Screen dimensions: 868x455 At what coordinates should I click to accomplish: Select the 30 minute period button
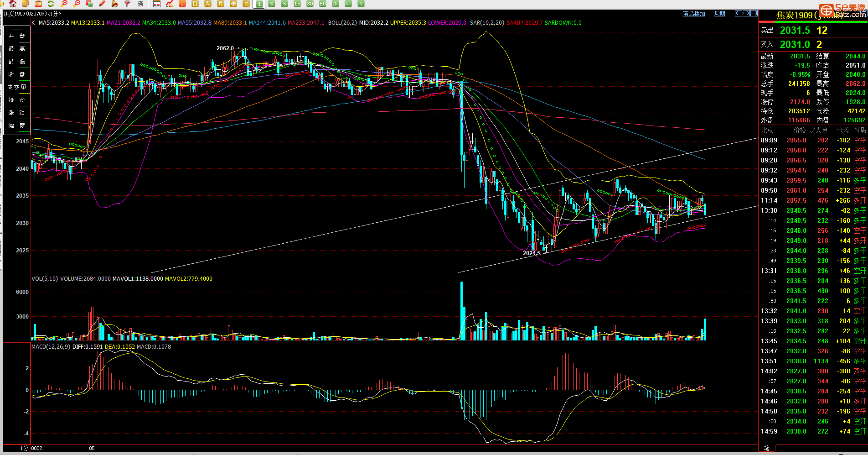(x=310, y=4)
